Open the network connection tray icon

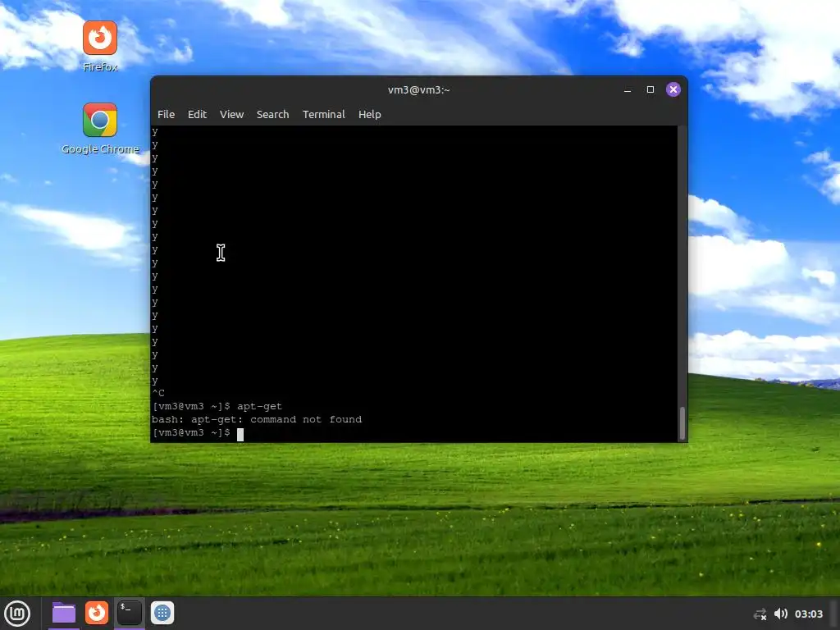pos(760,614)
